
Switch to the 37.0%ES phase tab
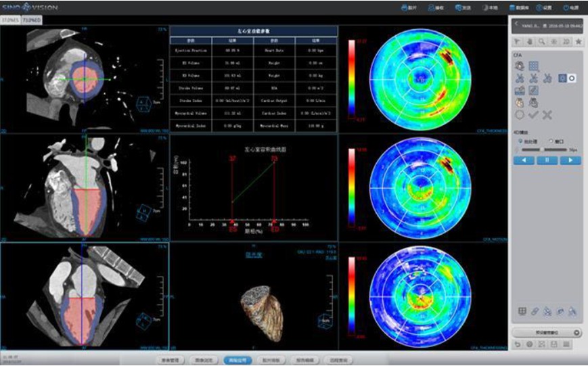tap(9, 20)
